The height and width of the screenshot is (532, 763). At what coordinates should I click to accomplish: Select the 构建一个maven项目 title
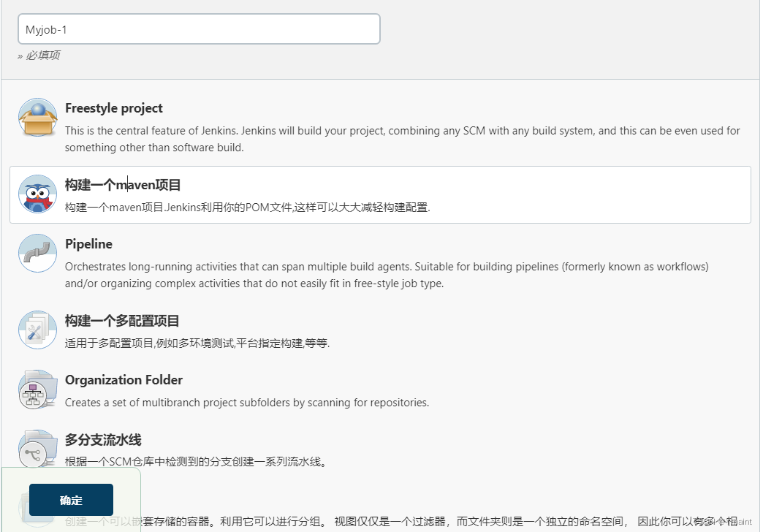[x=123, y=185]
